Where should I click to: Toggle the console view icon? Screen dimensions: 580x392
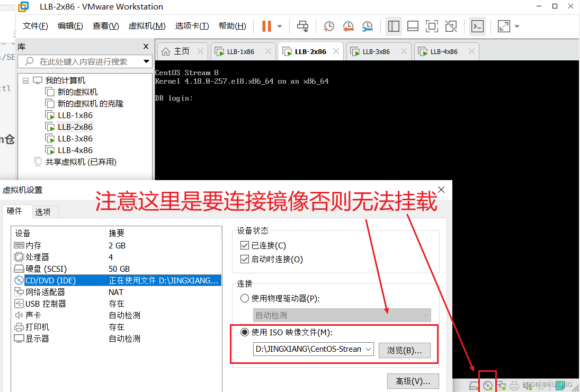coord(478,26)
